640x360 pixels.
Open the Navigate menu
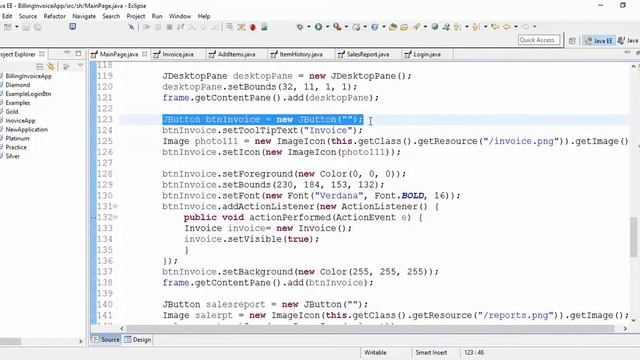(84, 16)
